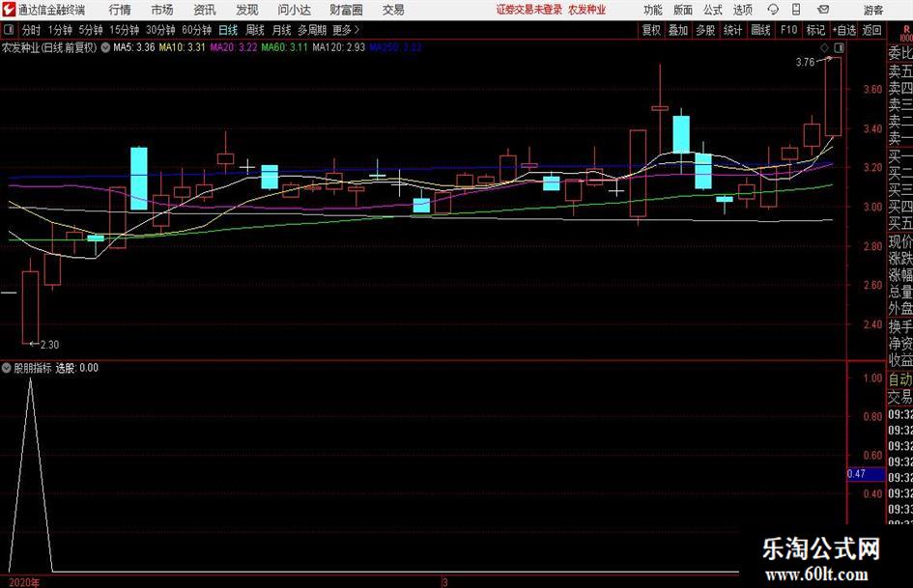This screenshot has height=588, width=913.
Task: Open the 问小达 menu
Action: (x=294, y=10)
